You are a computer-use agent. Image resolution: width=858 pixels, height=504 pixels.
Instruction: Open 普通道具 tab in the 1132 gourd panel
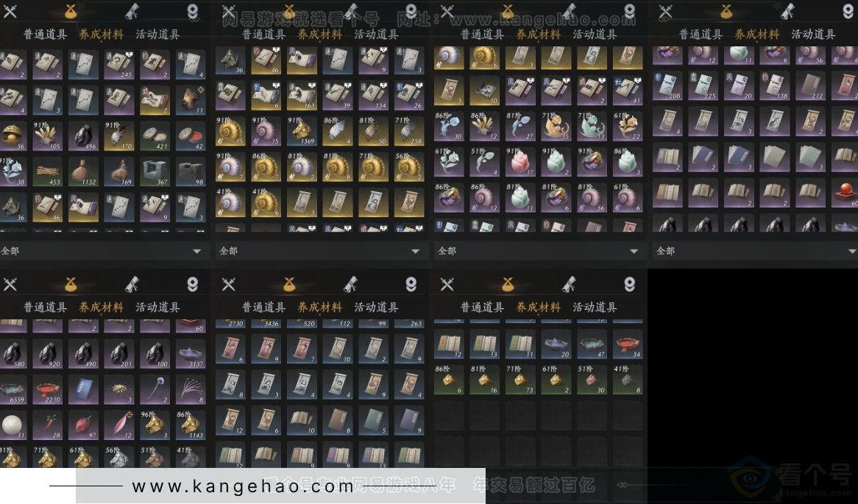[45, 34]
